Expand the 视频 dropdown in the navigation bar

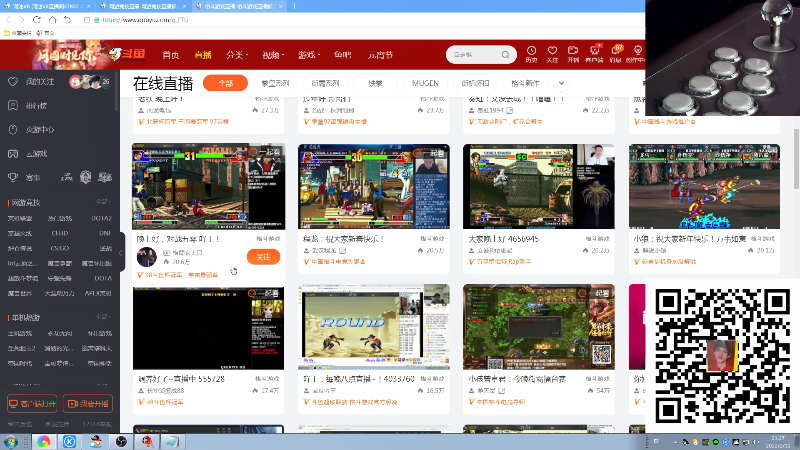pos(273,55)
